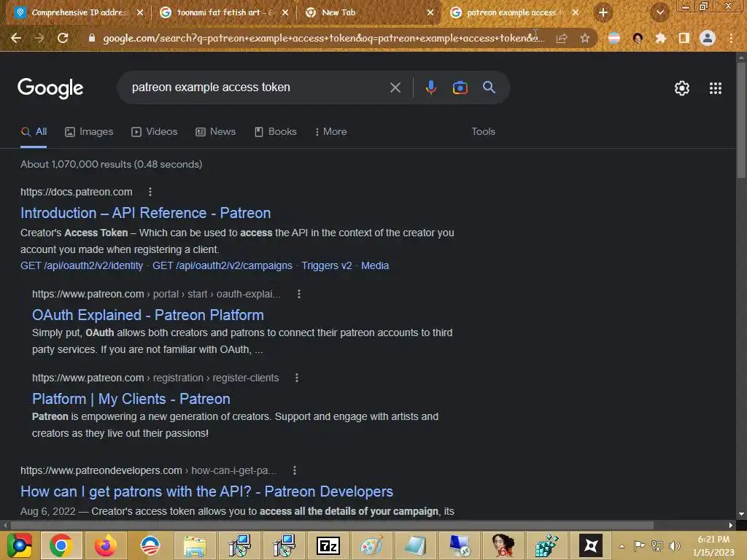The image size is (747, 560).
Task: Filter results by Images
Action: tap(89, 132)
